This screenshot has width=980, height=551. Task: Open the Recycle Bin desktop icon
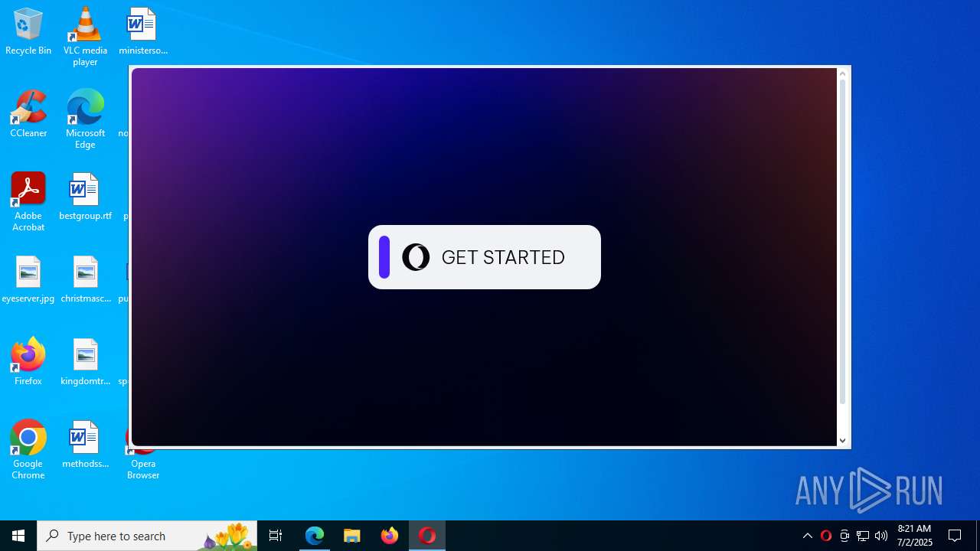tap(28, 32)
